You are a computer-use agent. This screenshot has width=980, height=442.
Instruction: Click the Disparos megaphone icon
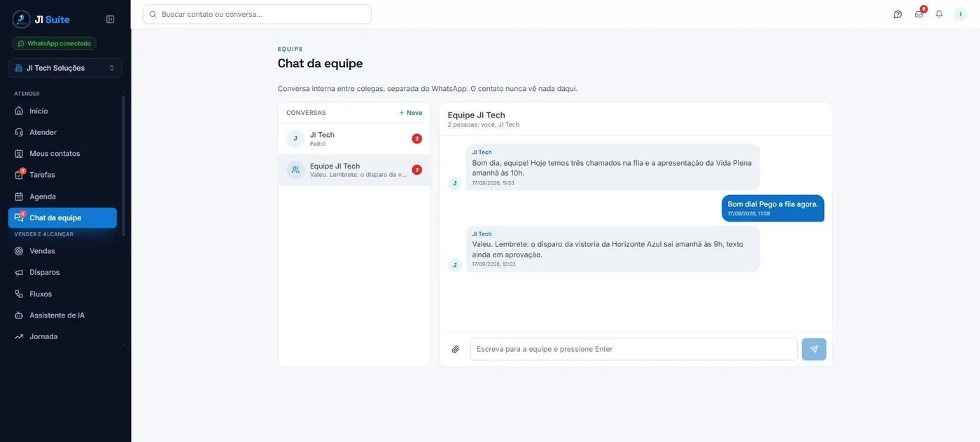[19, 272]
